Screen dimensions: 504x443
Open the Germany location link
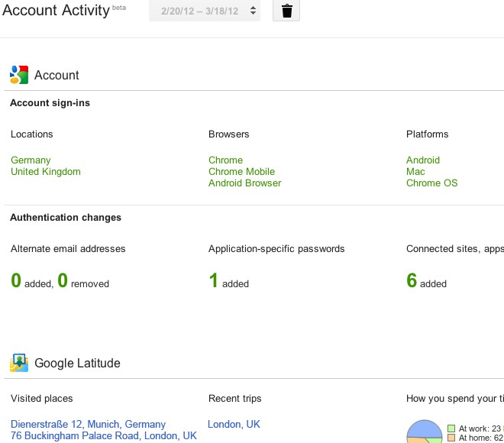tap(31, 160)
